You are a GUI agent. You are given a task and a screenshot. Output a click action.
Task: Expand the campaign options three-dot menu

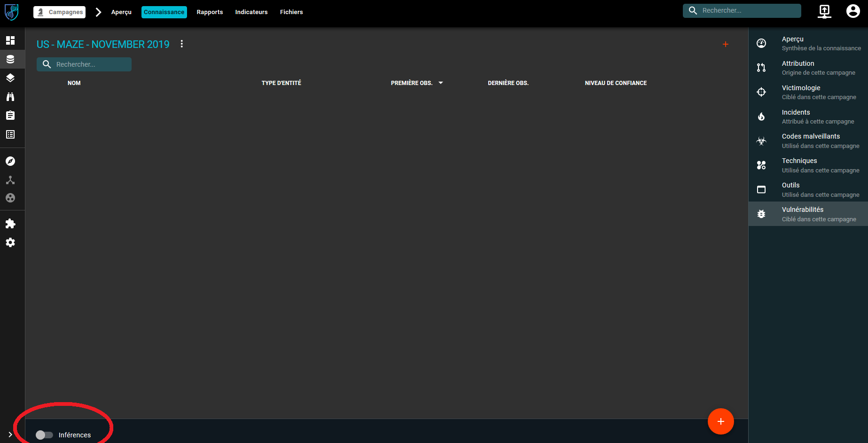point(182,44)
